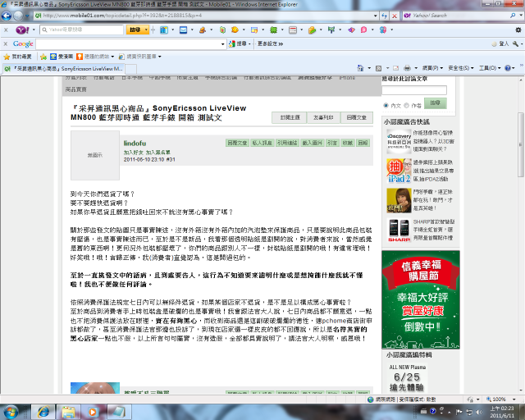Open the Windows Start orb
The width and height of the screenshot is (525, 420).
click(11, 412)
